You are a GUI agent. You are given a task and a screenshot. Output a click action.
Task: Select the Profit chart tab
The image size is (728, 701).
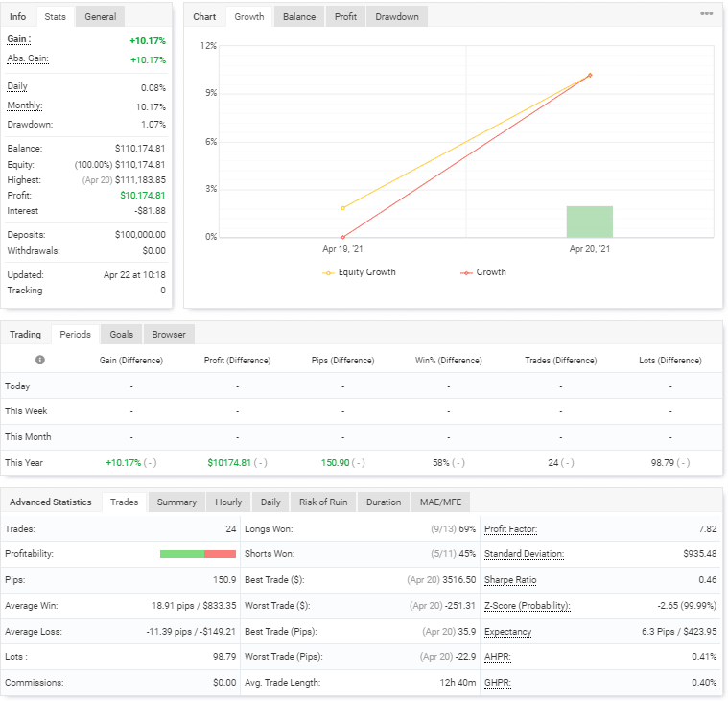point(344,17)
